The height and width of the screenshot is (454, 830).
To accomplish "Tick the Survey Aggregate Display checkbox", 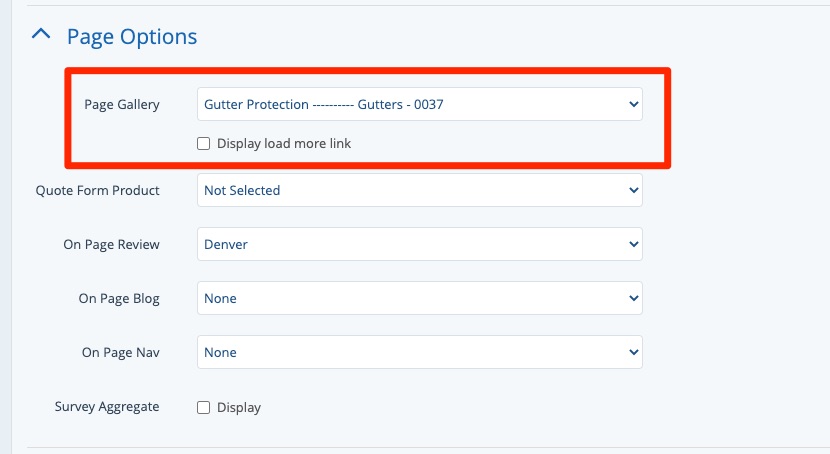I will pyautogui.click(x=204, y=408).
